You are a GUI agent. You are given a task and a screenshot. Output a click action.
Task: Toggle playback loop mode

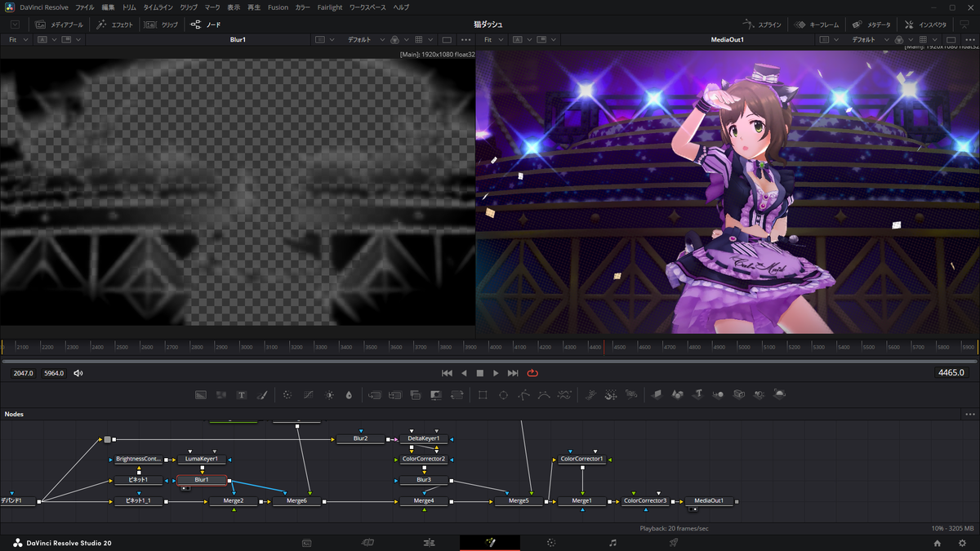[532, 373]
